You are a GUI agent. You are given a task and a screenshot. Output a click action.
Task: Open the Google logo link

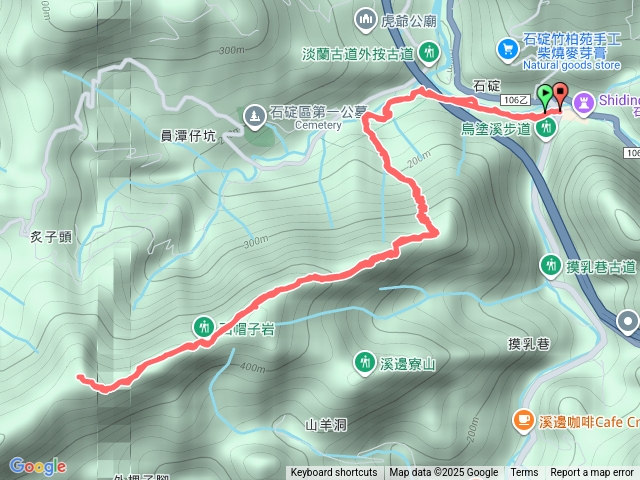coord(38,466)
